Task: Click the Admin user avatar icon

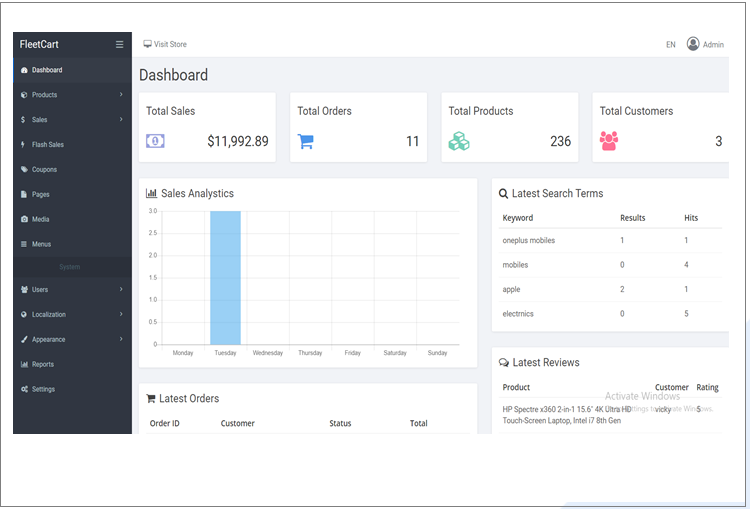Action: (x=693, y=44)
